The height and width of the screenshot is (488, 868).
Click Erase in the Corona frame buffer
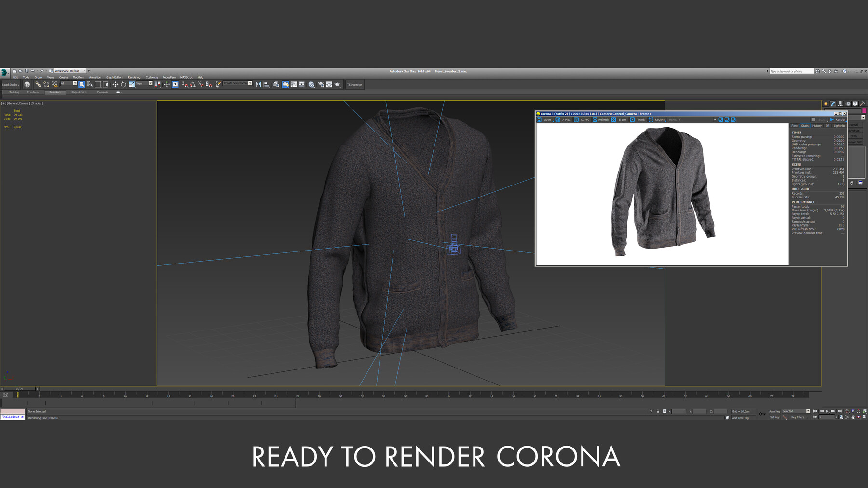pyautogui.click(x=619, y=119)
